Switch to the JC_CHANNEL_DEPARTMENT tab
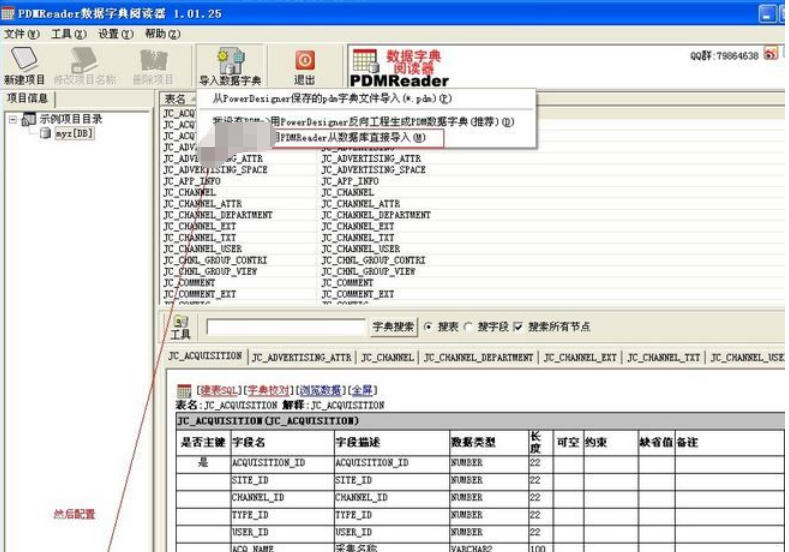 pyautogui.click(x=479, y=357)
